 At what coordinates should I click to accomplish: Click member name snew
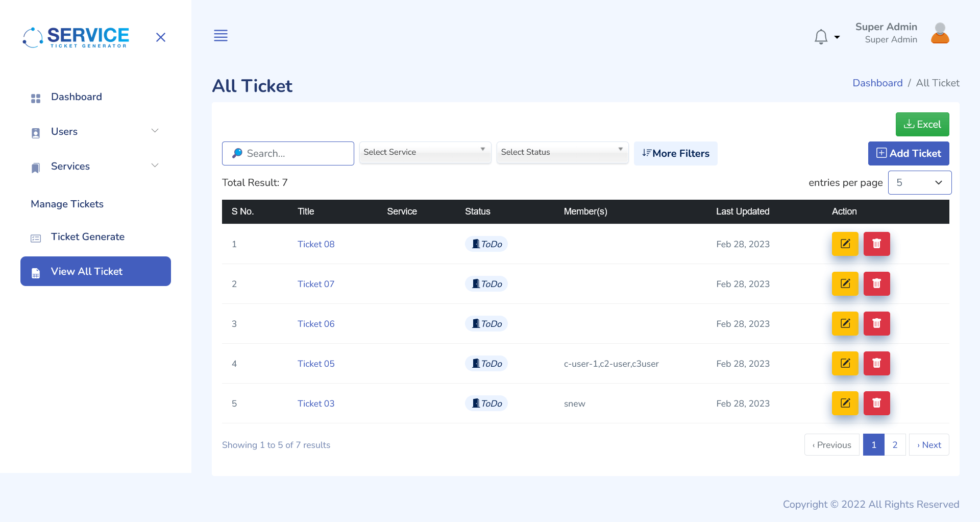click(x=574, y=404)
